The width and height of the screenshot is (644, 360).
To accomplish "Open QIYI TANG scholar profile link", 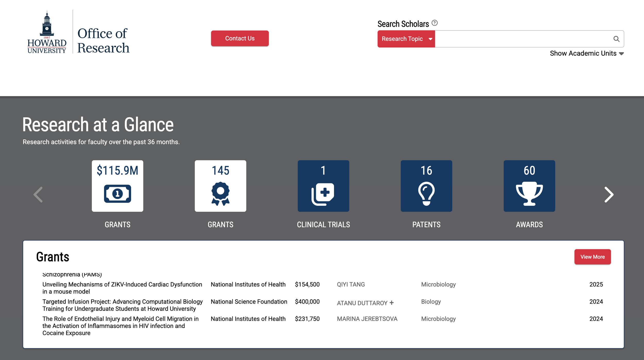I will (x=351, y=284).
